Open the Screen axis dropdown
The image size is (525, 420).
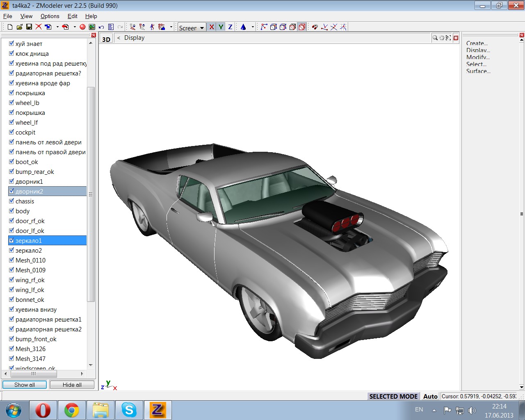[202, 28]
